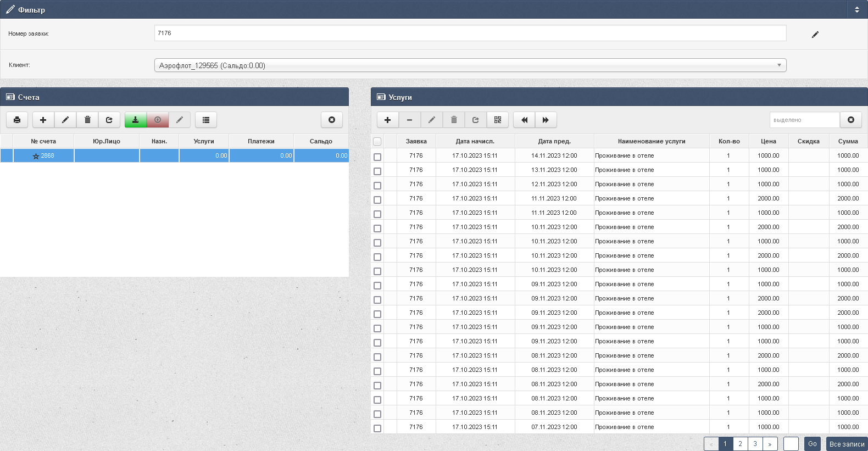
Task: Sort by Платежи column header
Action: (x=261, y=141)
